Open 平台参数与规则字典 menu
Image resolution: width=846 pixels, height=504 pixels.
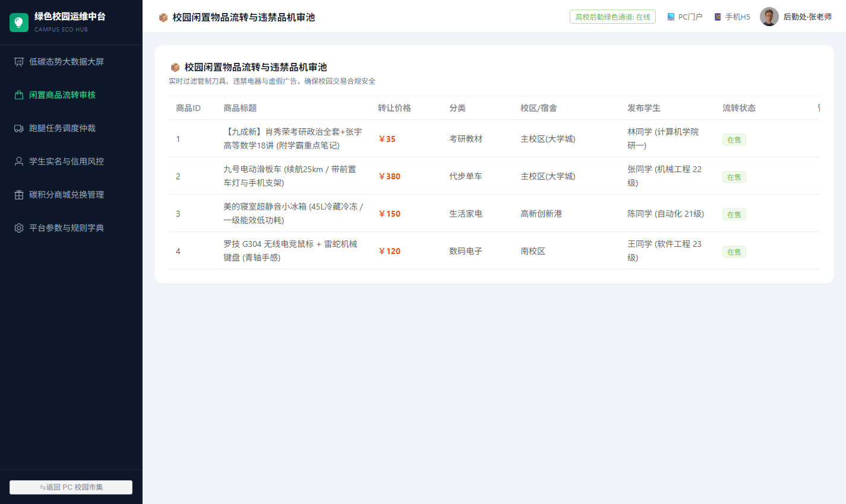71,228
